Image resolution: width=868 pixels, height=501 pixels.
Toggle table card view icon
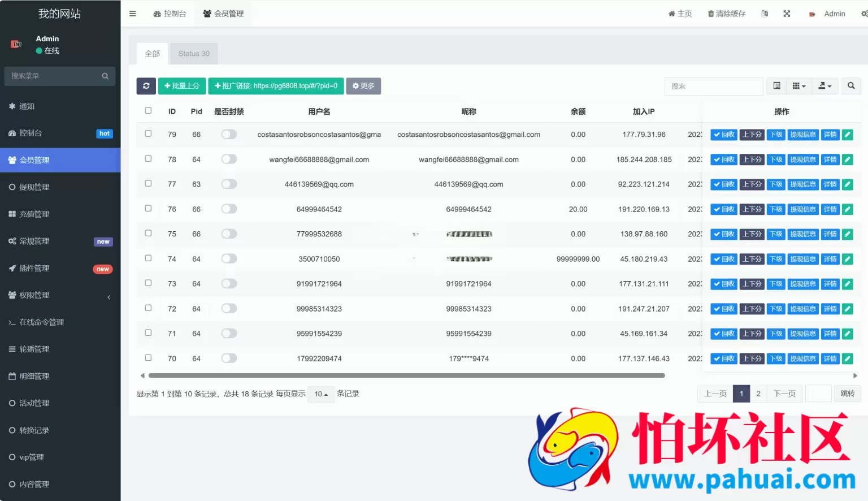(x=776, y=86)
